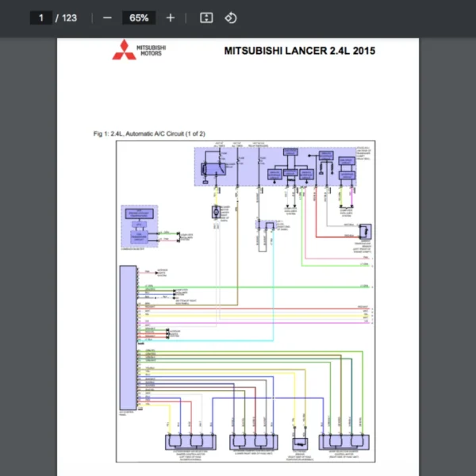476x476 pixels.
Task: Click the zoom out minus icon
Action: (107, 17)
